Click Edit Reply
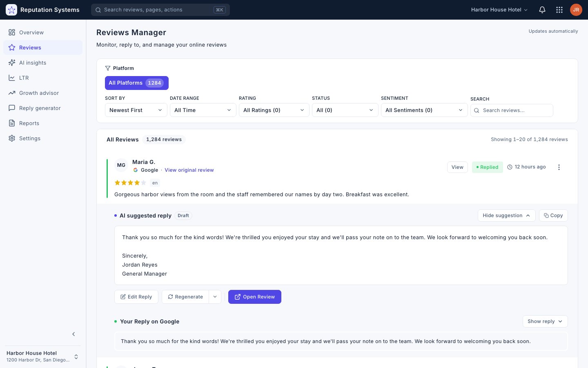Image resolution: width=588 pixels, height=368 pixels. click(x=136, y=297)
